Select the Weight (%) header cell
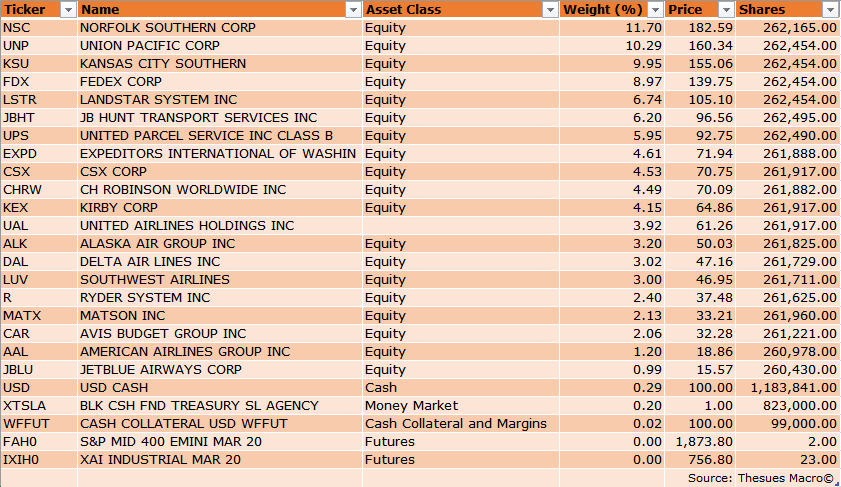The width and height of the screenshot is (841, 487). tap(612, 10)
